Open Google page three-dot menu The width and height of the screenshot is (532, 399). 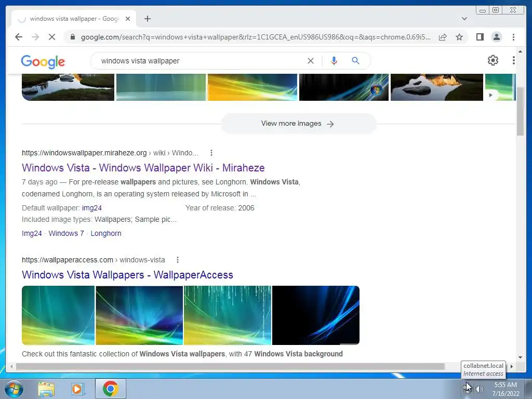click(514, 60)
